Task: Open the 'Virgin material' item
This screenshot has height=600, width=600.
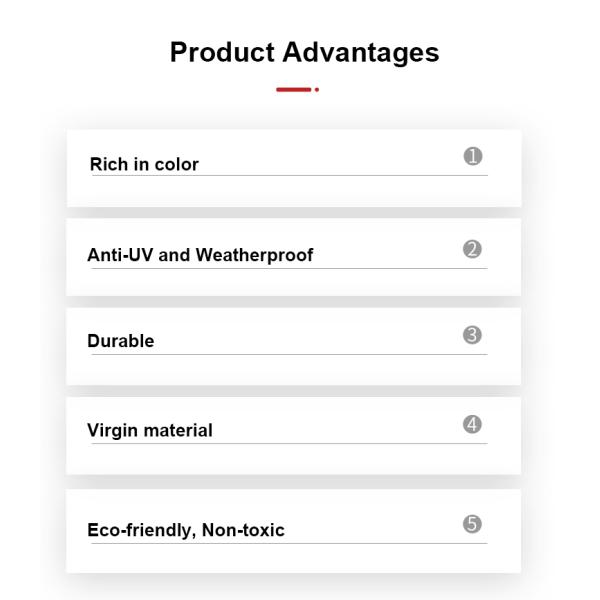Action: [150, 431]
